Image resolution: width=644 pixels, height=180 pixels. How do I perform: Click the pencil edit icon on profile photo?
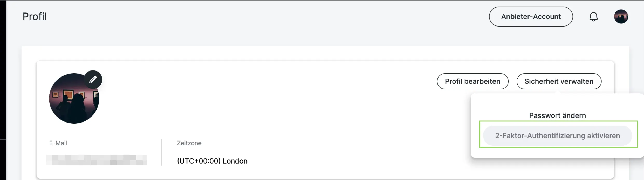point(93,80)
